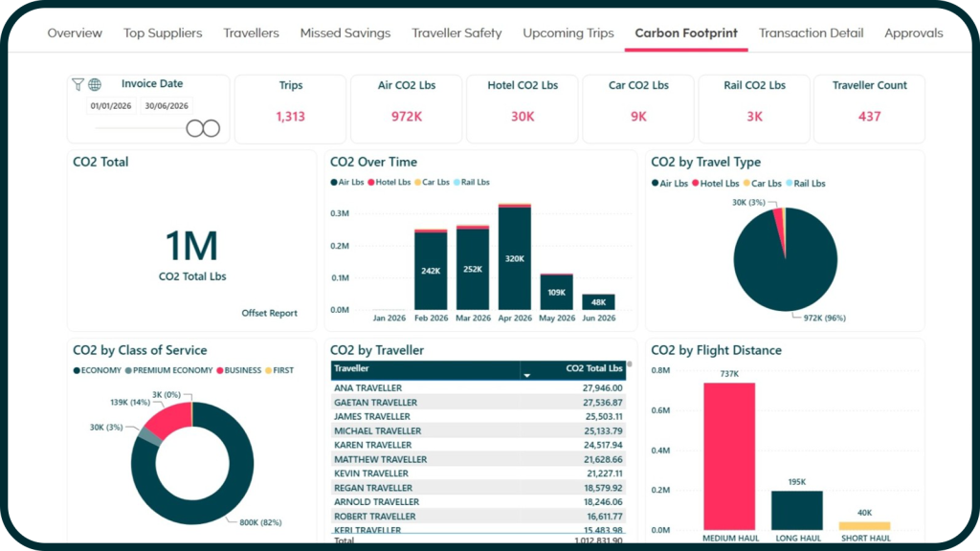
Task: Click the Offset Report link
Action: click(x=269, y=313)
